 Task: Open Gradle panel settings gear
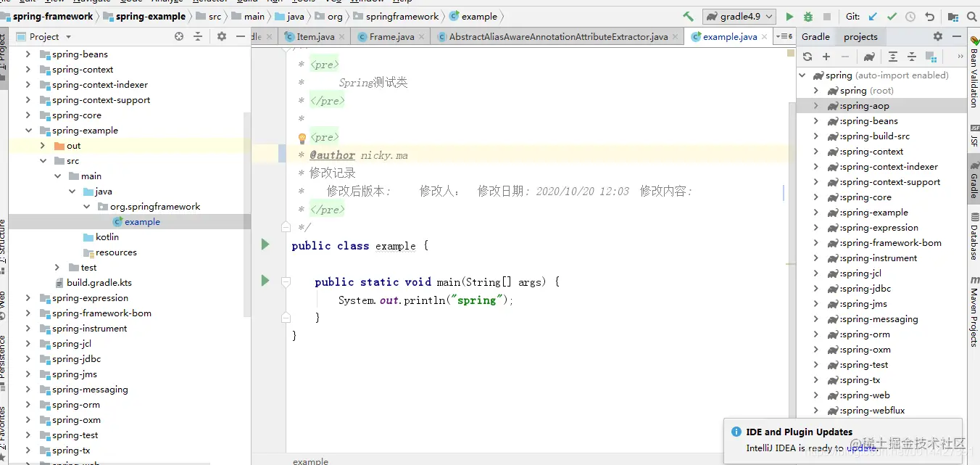[x=938, y=36]
